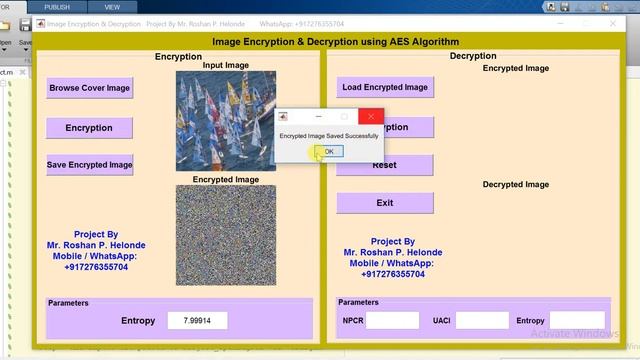This screenshot has width=640, height=360.
Task: Click the Entropy value field showing 7.99914
Action: tap(198, 321)
